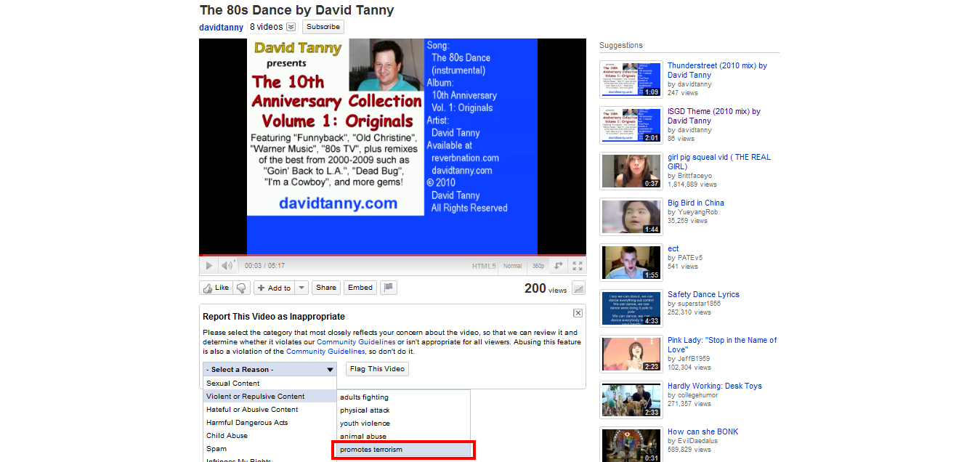Subscribe to davidtanny channel
980x462 pixels.
(323, 27)
